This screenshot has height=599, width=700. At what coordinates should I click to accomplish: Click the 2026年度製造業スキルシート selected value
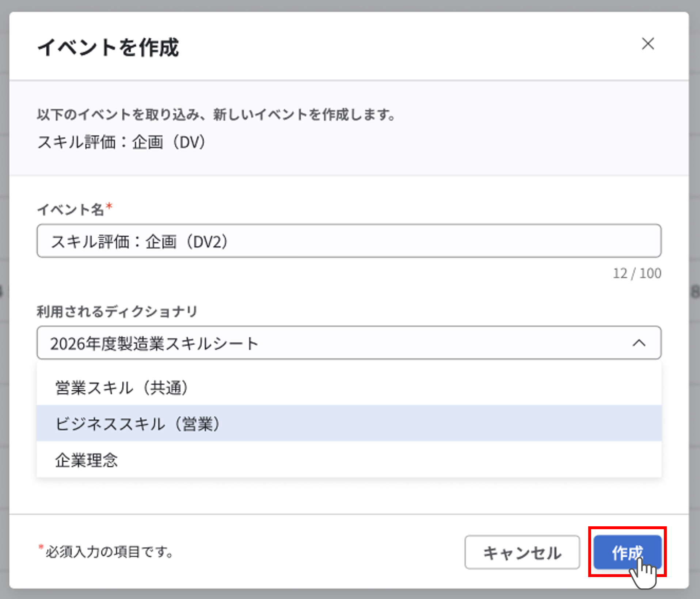point(154,344)
